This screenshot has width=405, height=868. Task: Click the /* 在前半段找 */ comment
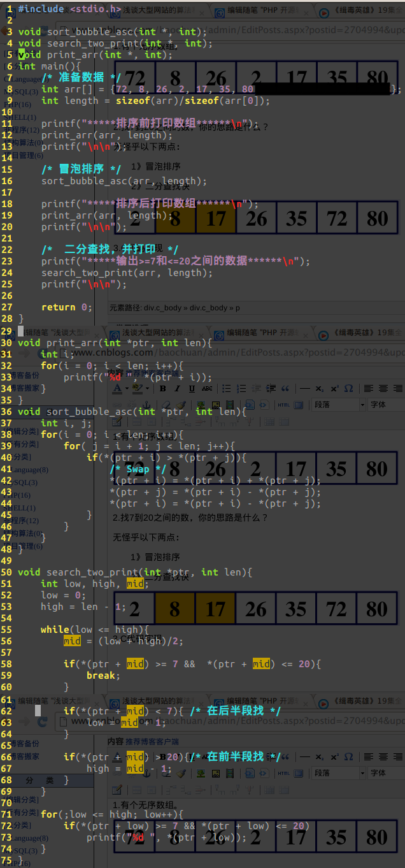[x=236, y=756]
